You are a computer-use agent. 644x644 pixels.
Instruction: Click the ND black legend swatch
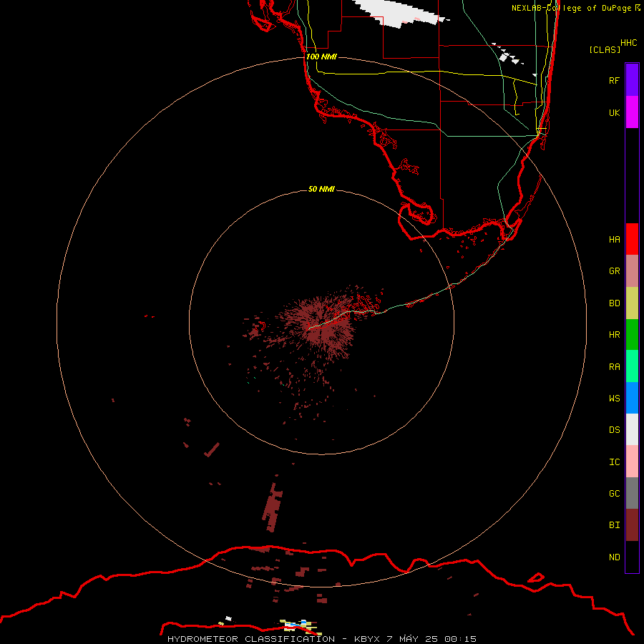tap(632, 557)
